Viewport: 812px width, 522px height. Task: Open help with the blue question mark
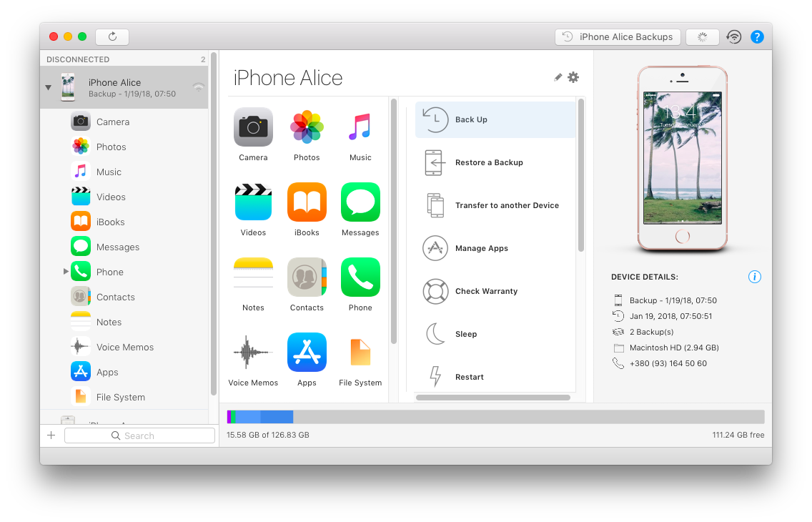coord(757,36)
